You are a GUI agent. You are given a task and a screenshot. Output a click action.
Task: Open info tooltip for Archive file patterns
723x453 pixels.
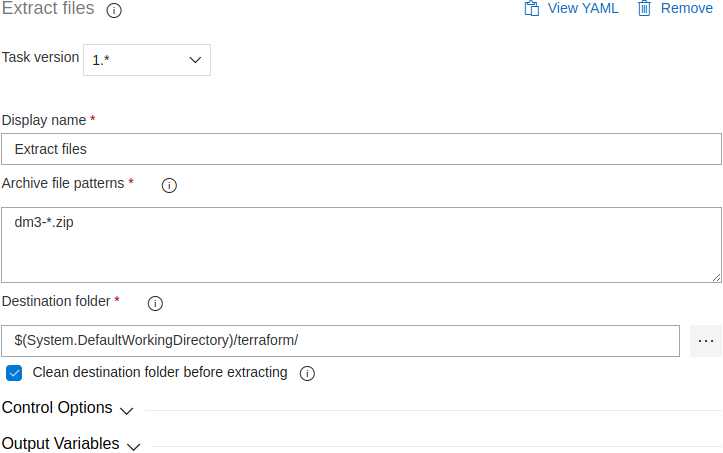pyautogui.click(x=169, y=185)
